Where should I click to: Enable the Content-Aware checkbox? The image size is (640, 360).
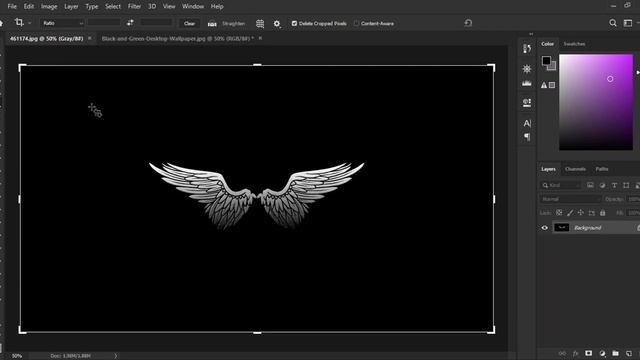[x=356, y=24]
